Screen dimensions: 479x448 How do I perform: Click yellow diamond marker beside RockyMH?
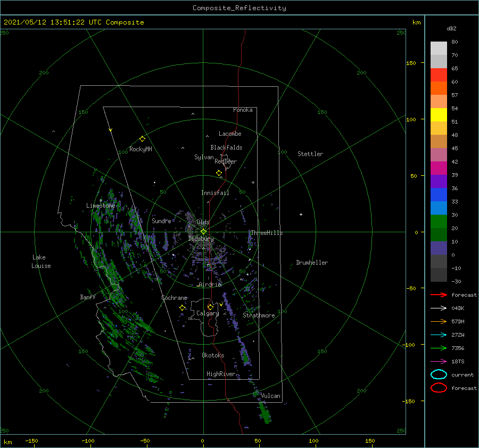click(142, 139)
